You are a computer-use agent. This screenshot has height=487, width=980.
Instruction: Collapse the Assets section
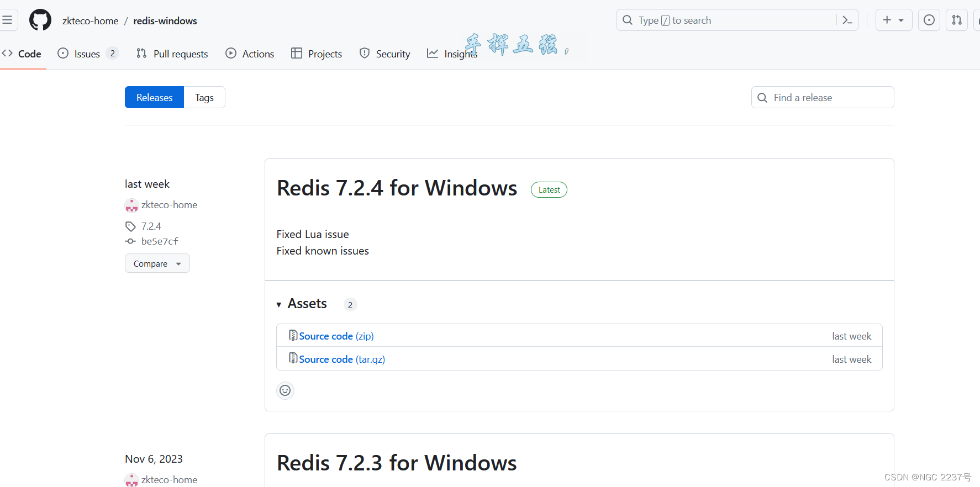click(x=302, y=304)
